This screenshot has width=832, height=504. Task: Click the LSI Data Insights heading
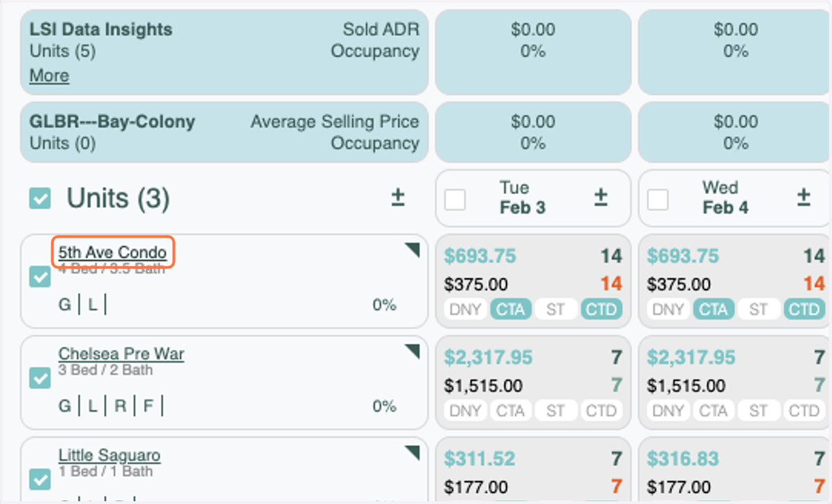coord(101,30)
